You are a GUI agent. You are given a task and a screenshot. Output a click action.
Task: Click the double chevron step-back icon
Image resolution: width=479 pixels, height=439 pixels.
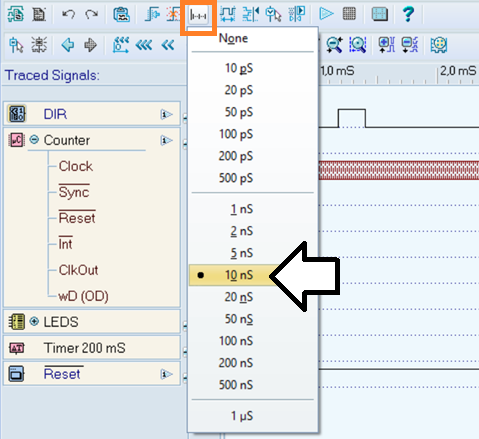point(168,45)
